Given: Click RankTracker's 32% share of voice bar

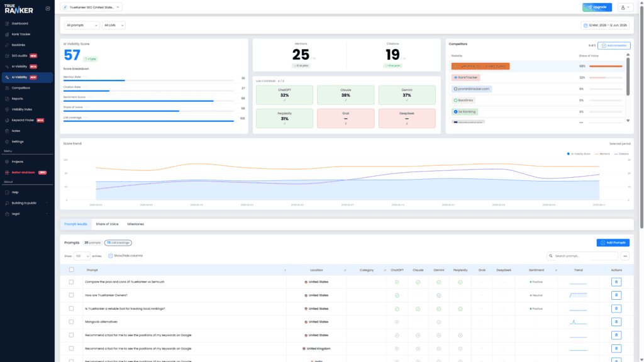Looking at the screenshot, I should pos(606,77).
